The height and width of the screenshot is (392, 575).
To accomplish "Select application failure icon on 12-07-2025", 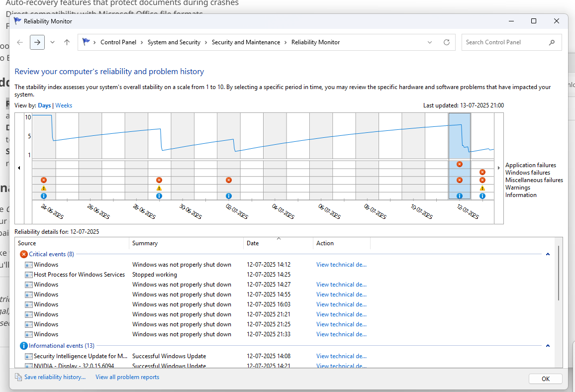I will pos(460,164).
